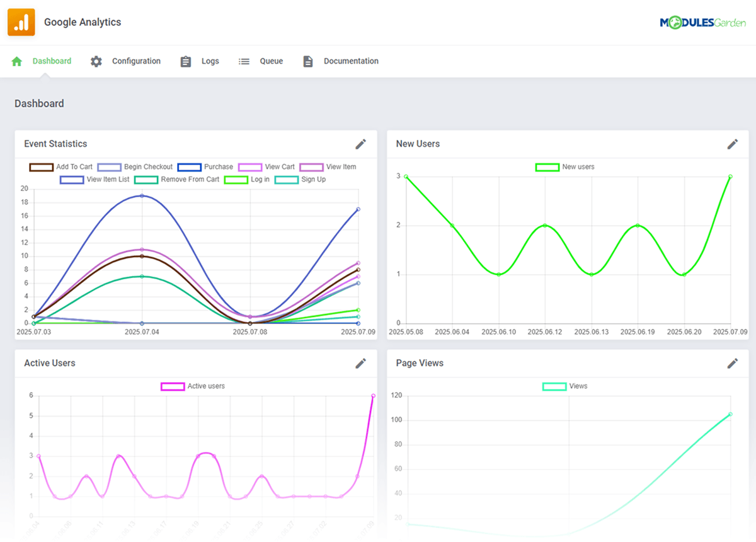This screenshot has width=756, height=542.
Task: Click the Dashboard page heading
Action: [x=39, y=103]
